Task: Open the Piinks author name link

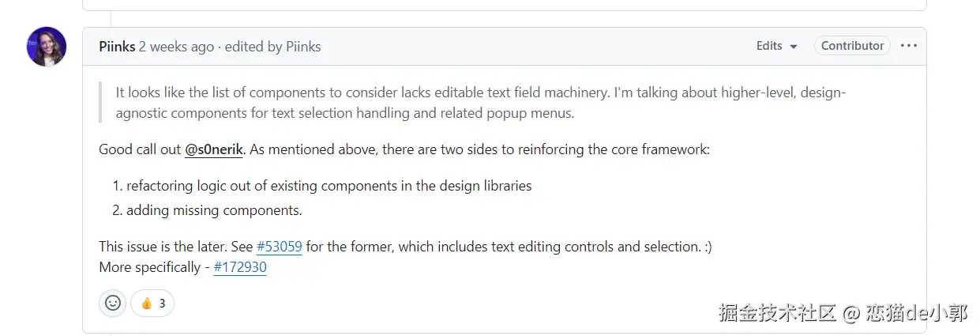Action: tap(117, 47)
